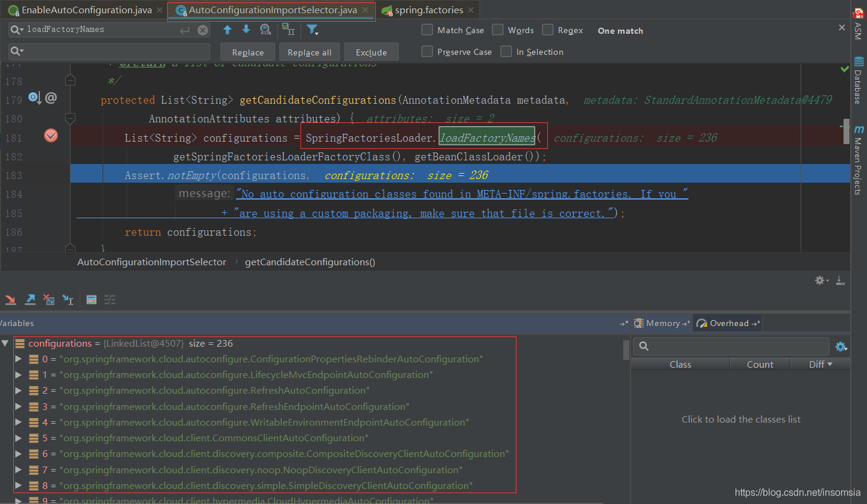Click the select all occurrences icon
867x504 pixels.
coord(288,30)
